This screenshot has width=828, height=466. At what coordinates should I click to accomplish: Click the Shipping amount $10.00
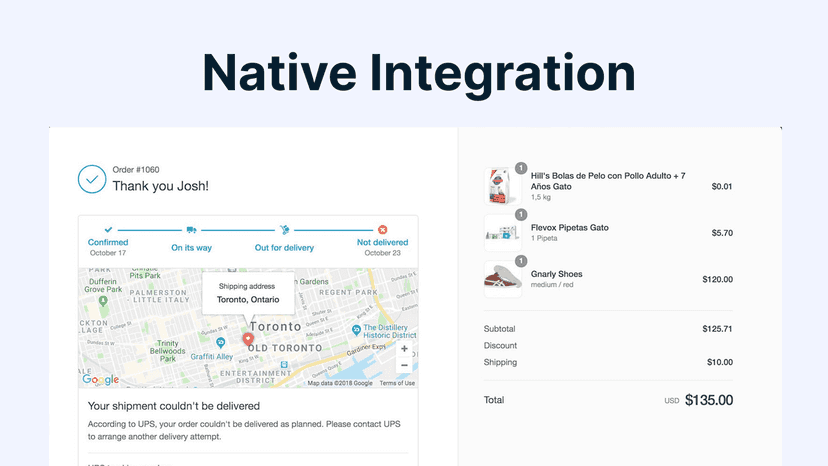pyautogui.click(x=720, y=362)
